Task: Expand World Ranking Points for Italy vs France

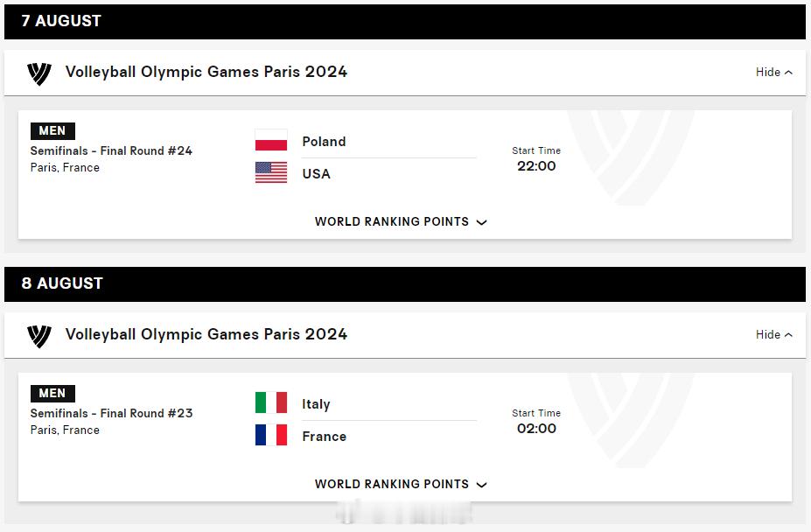Action: coord(401,484)
